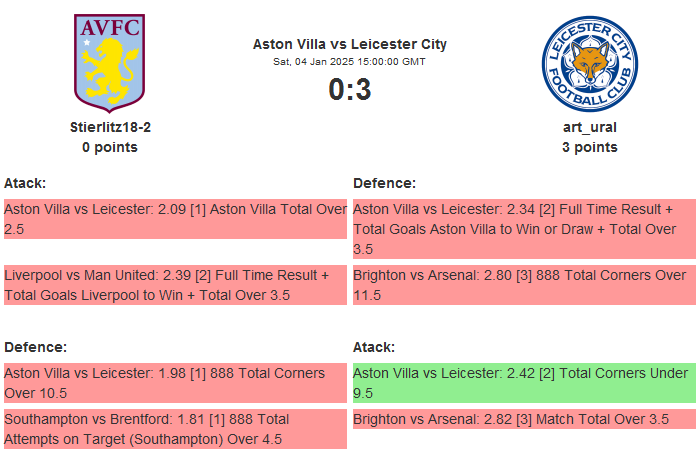Image resolution: width=700 pixels, height=460 pixels.
Task: Click the 0:3 match score
Action: tap(350, 90)
